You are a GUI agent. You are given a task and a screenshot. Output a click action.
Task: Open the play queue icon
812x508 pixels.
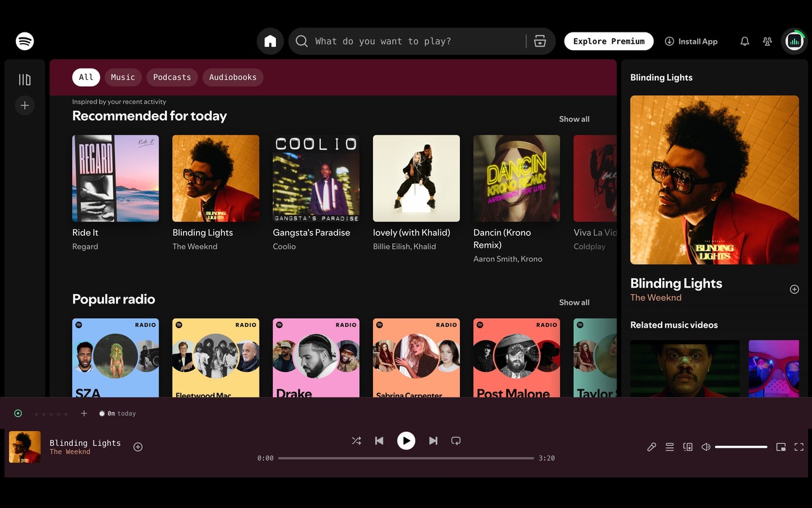(670, 447)
